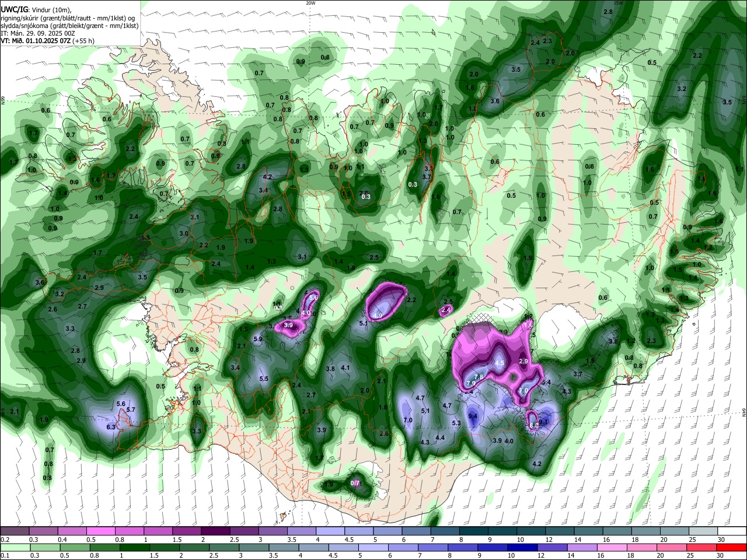The width and height of the screenshot is (747, 560).
Task: Select the pale grey snow swatch above top-row 25
Action: tap(703, 531)
